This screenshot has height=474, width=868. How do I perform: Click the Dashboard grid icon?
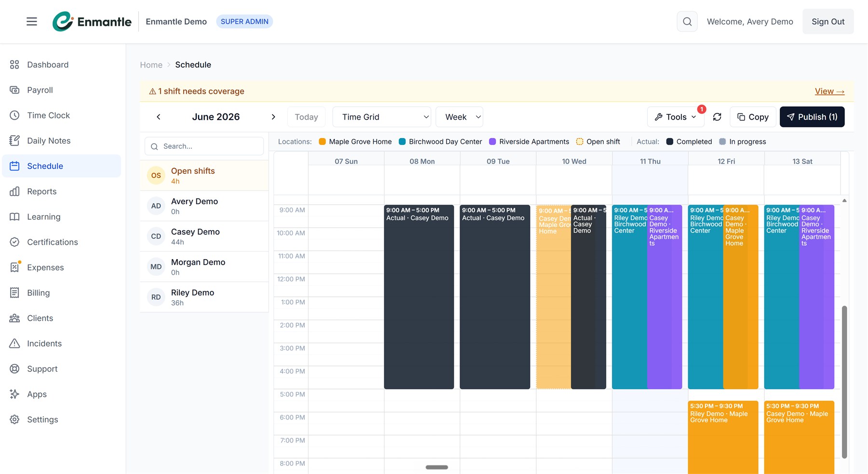[14, 65]
